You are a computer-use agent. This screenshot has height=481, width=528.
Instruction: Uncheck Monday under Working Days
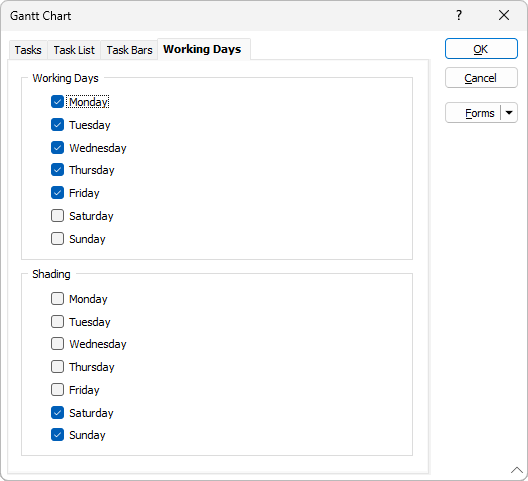coord(58,102)
